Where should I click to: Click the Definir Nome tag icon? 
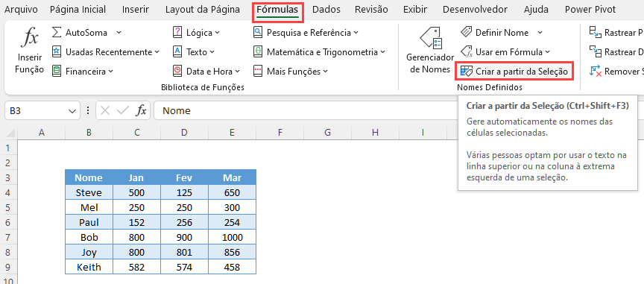coord(466,33)
